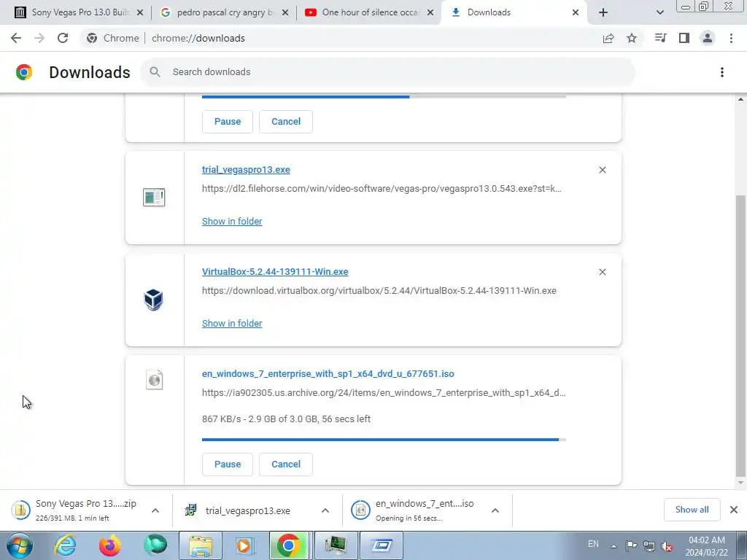Remove VirtualBox-5.2.44 entry from the list
Image resolution: width=747 pixels, height=560 pixels.
pyautogui.click(x=602, y=272)
